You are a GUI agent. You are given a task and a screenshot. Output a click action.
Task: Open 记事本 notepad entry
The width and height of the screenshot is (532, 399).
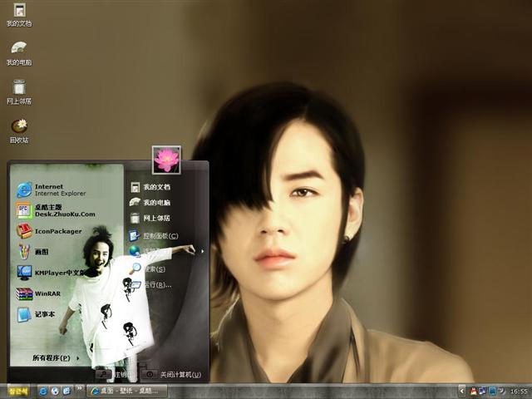(x=36, y=314)
